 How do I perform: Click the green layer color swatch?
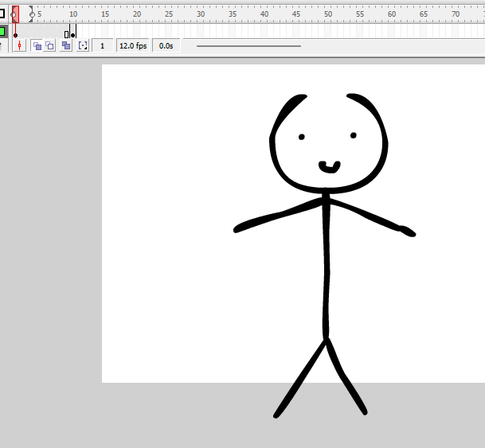(2, 31)
